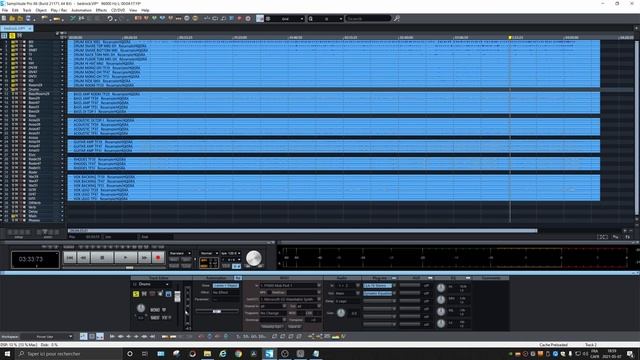Image resolution: width=640 pixels, height=360 pixels.
Task: Toggle the Mono button in track editor
Action: coord(155,310)
